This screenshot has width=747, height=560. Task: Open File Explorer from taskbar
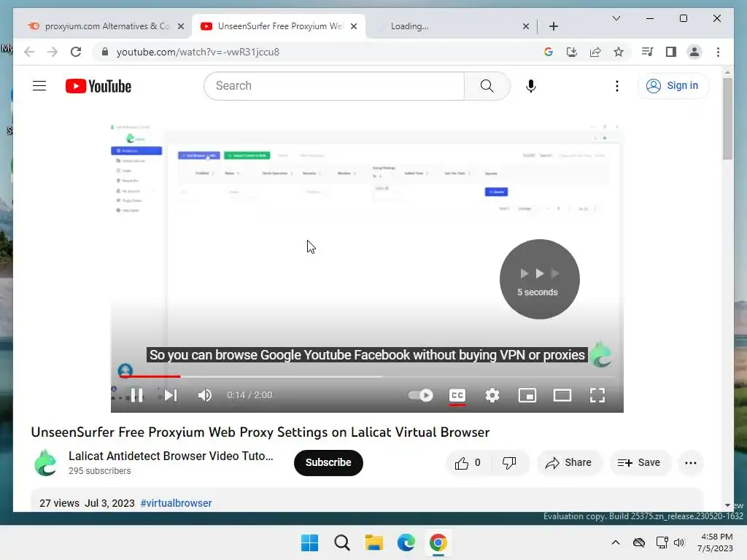374,542
